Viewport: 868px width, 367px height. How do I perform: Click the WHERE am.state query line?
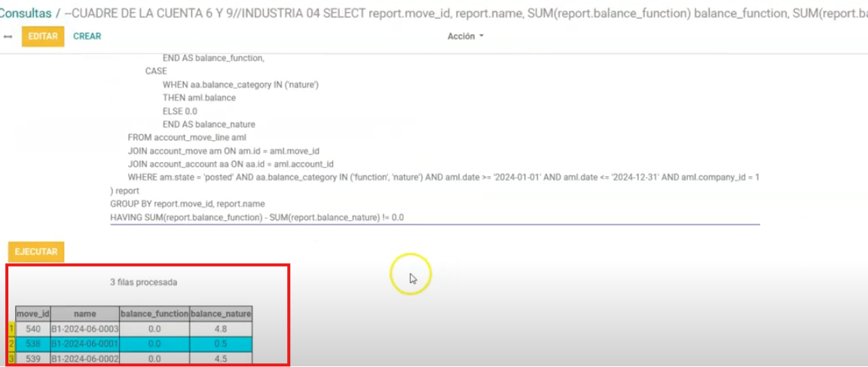(x=443, y=177)
